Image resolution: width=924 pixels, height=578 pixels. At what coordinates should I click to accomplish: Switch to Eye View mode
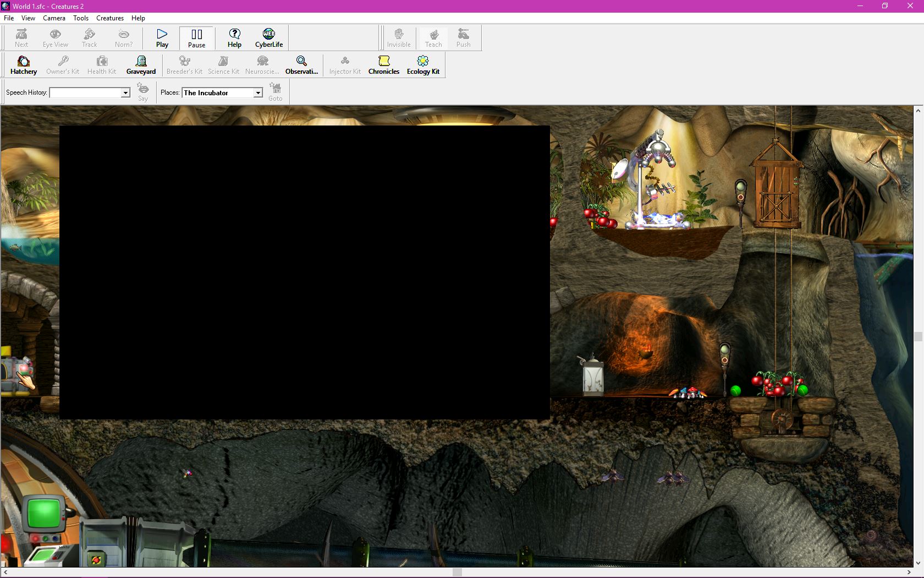pyautogui.click(x=56, y=37)
